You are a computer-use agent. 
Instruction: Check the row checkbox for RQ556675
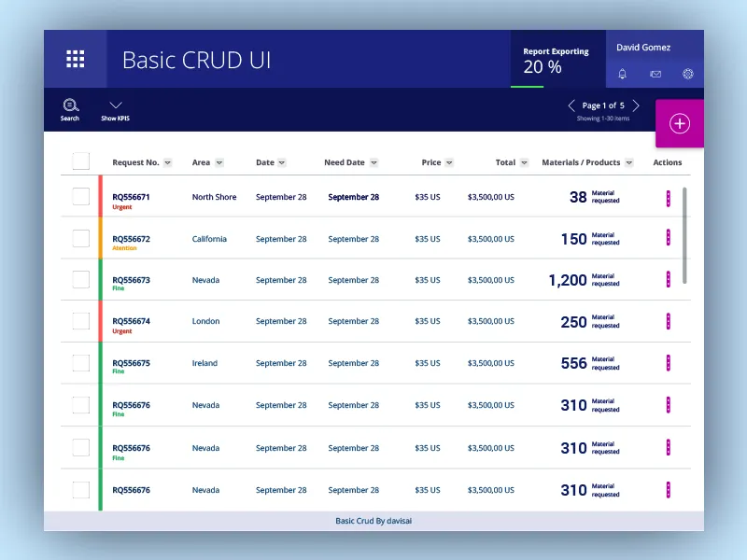[x=80, y=363]
